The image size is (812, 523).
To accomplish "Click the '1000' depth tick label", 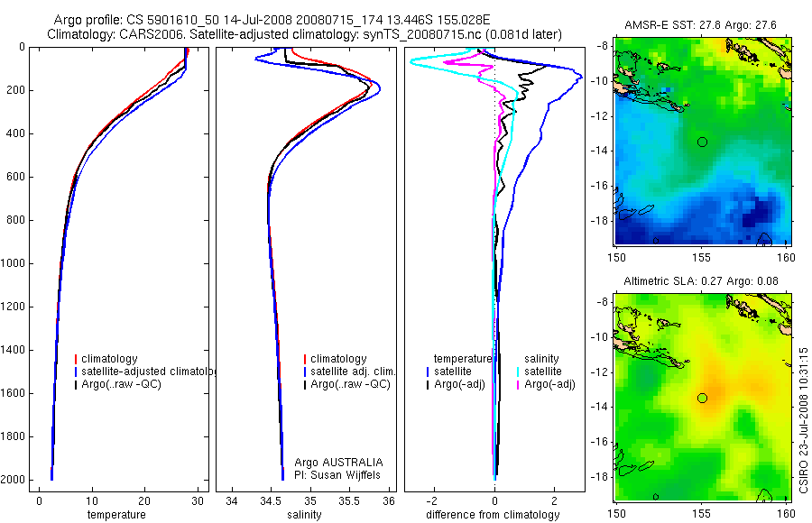I will click(x=14, y=263).
